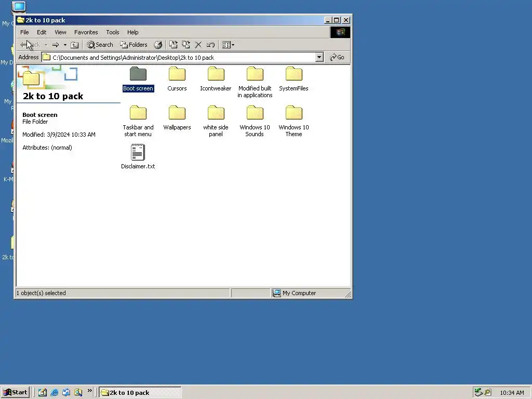Click the Copy To toolbar icon
The height and width of the screenshot is (399, 532).
pyautogui.click(x=185, y=45)
